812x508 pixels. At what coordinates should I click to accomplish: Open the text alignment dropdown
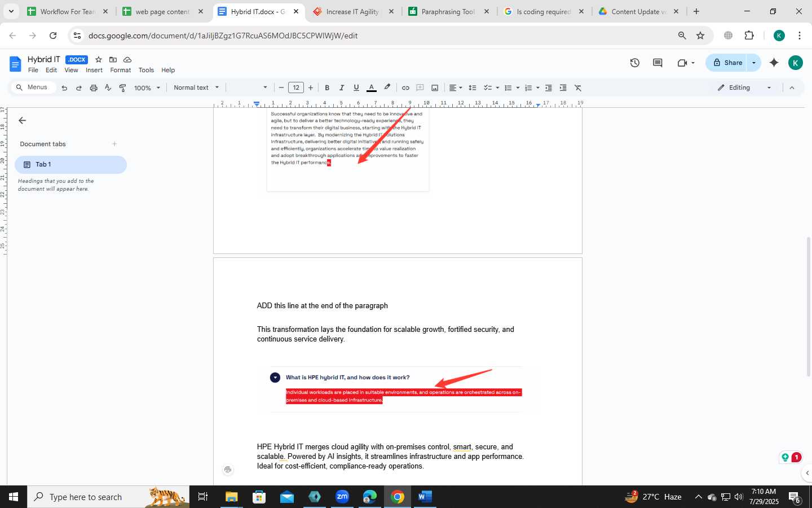pos(456,87)
